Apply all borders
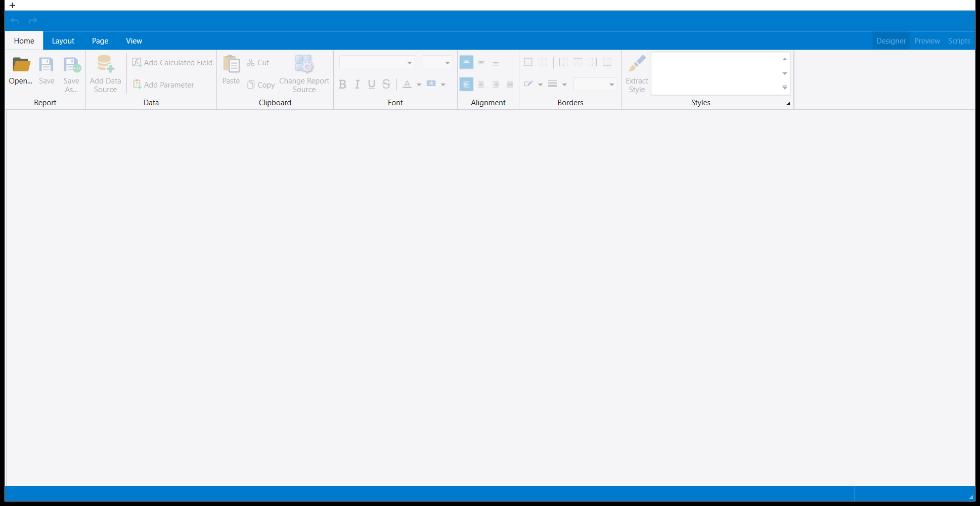Image resolution: width=980 pixels, height=506 pixels. (x=528, y=62)
